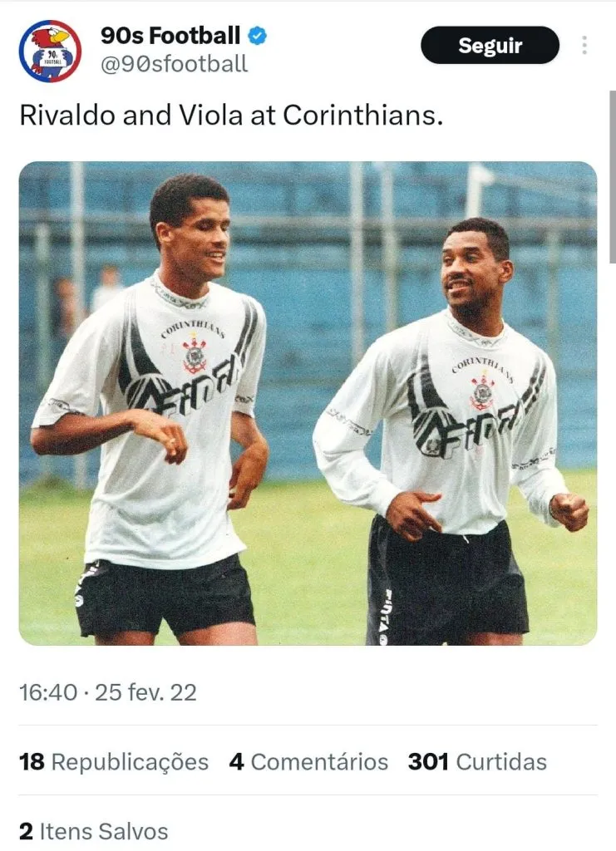The image size is (616, 851).
Task: Open the @90sfootball handle link
Action: [x=175, y=64]
